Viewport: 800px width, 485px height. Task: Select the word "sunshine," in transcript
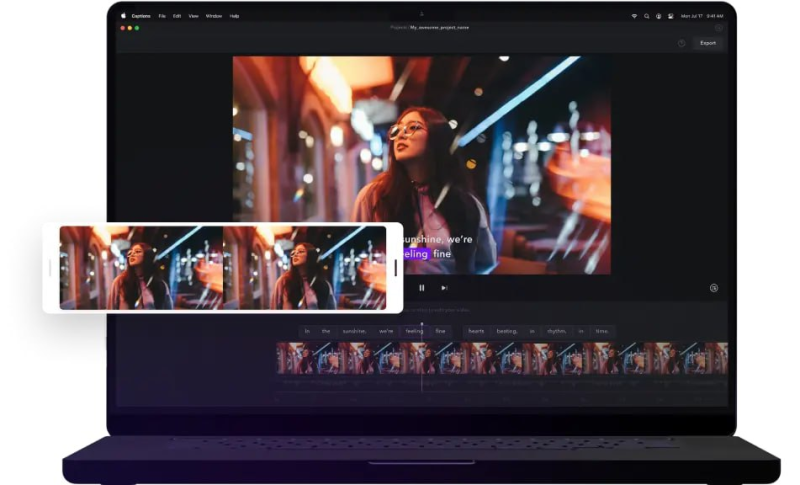[354, 331]
